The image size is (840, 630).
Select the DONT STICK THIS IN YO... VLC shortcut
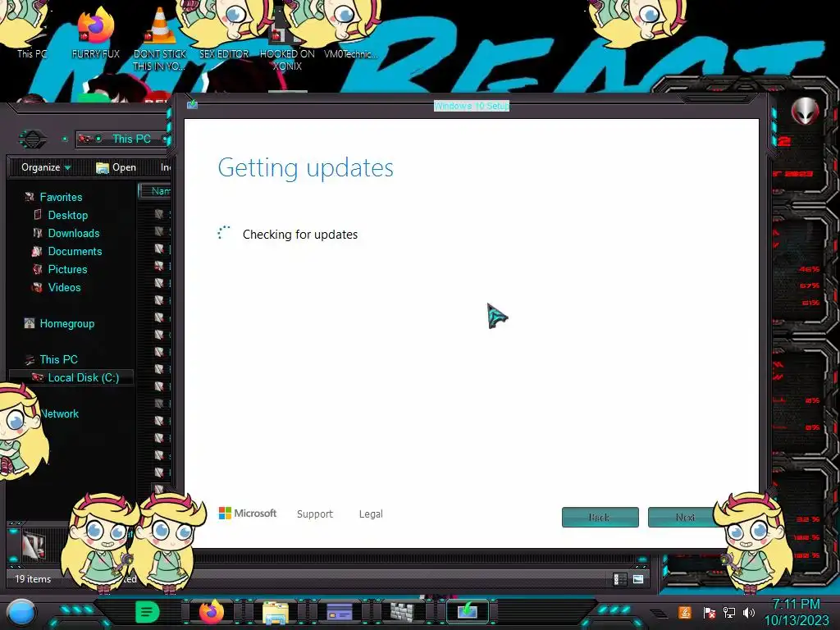click(x=160, y=39)
